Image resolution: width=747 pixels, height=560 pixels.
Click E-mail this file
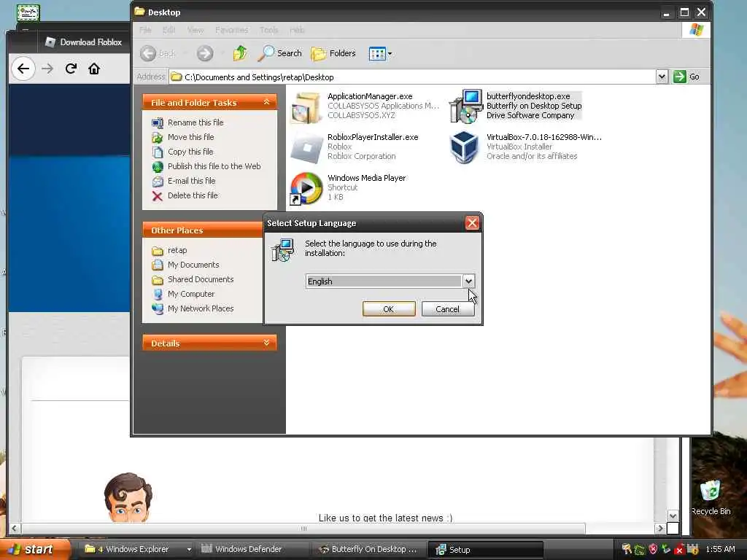(x=192, y=181)
